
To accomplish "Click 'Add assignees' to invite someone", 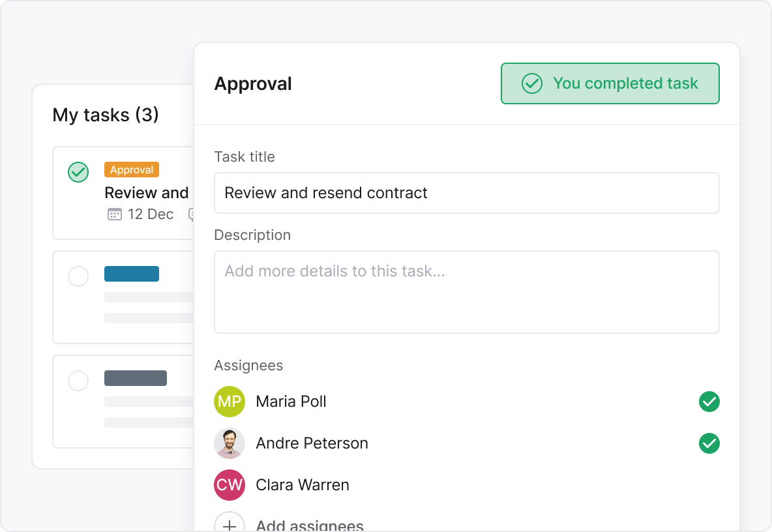I will coord(309,524).
